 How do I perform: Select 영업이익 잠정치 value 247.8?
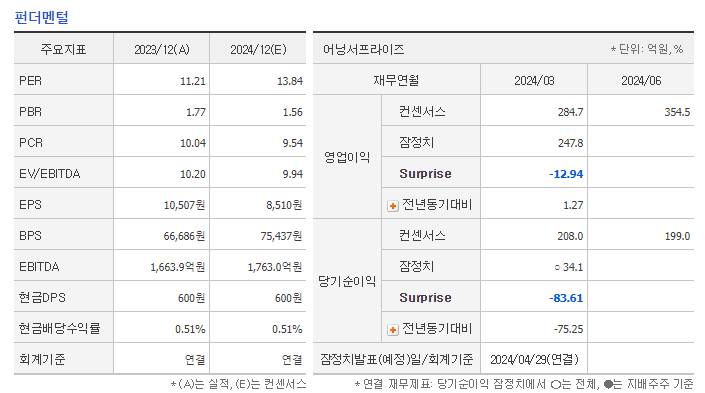(x=570, y=143)
